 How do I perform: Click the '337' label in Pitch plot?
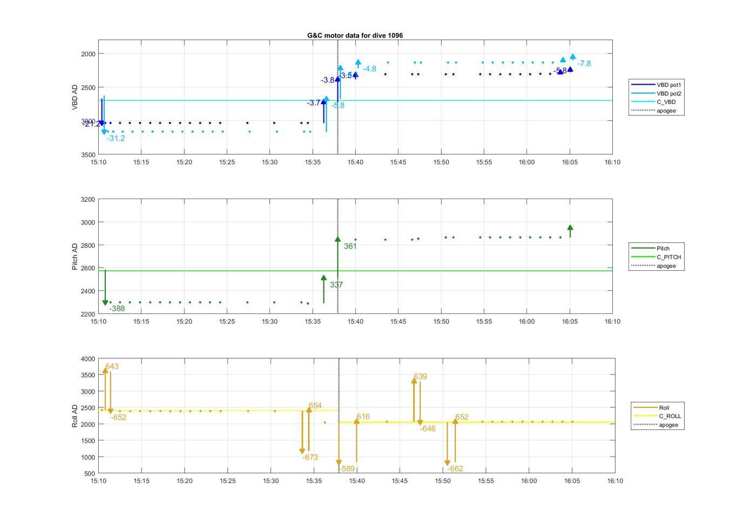(336, 285)
